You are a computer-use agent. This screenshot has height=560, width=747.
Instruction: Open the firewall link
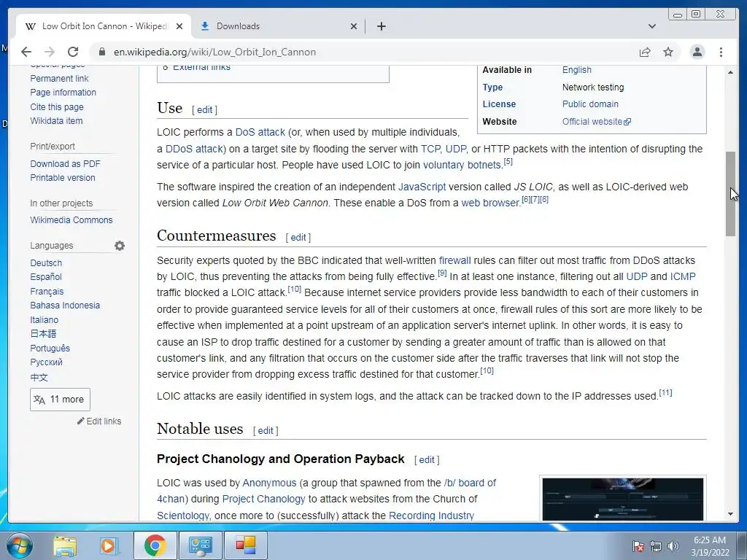(454, 260)
